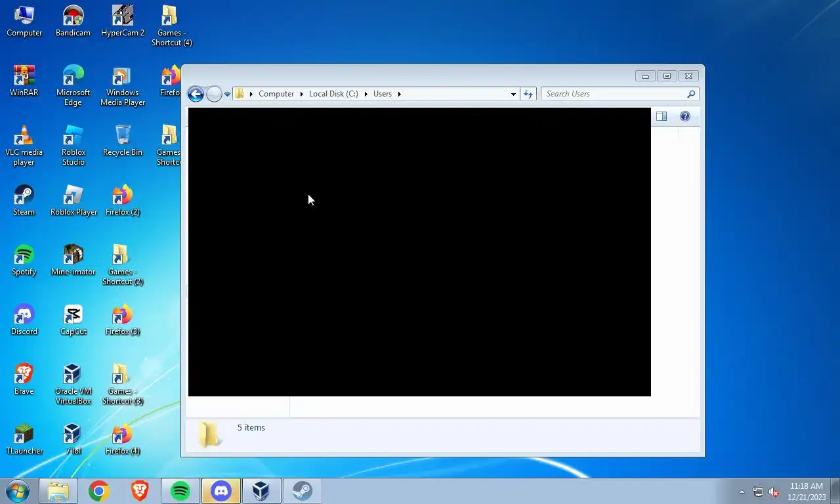Open Spotify from taskbar

point(180,491)
